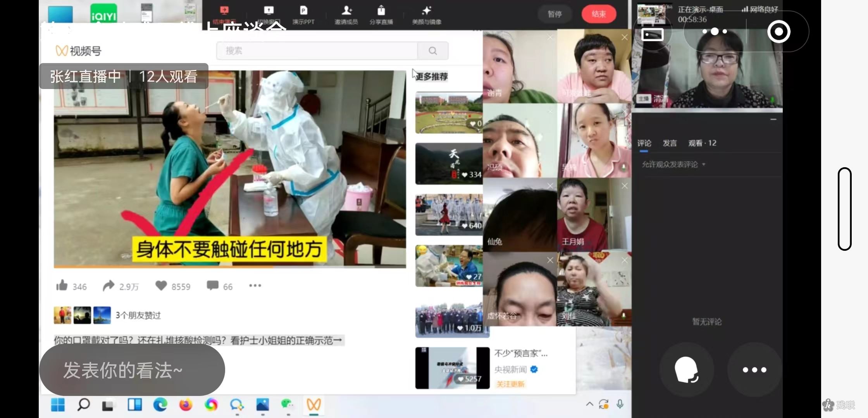The width and height of the screenshot is (868, 418).
Task: Open WeChat from the taskbar
Action: [x=287, y=405]
